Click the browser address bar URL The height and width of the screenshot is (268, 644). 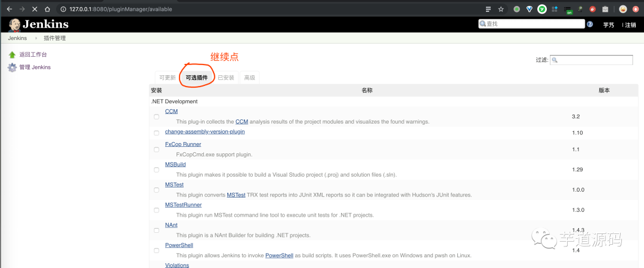[x=120, y=9]
